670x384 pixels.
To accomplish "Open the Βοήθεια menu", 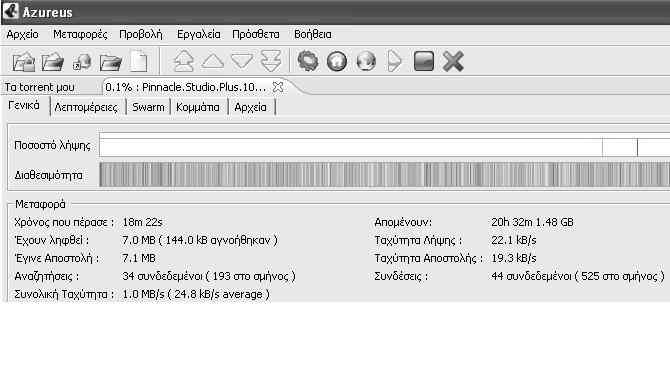I will tap(312, 35).
